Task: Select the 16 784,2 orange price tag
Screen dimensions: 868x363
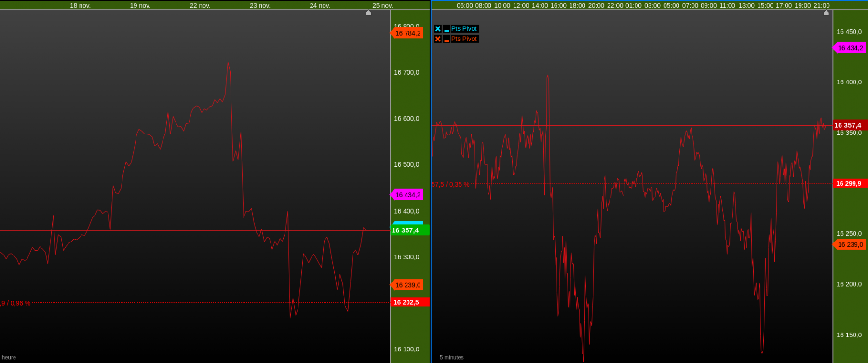Action: (407, 33)
